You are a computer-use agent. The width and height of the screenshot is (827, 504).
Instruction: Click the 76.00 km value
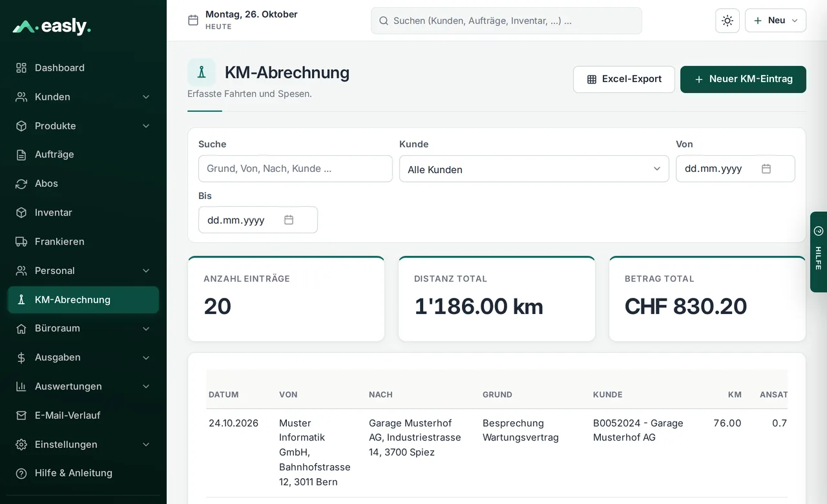pos(728,423)
